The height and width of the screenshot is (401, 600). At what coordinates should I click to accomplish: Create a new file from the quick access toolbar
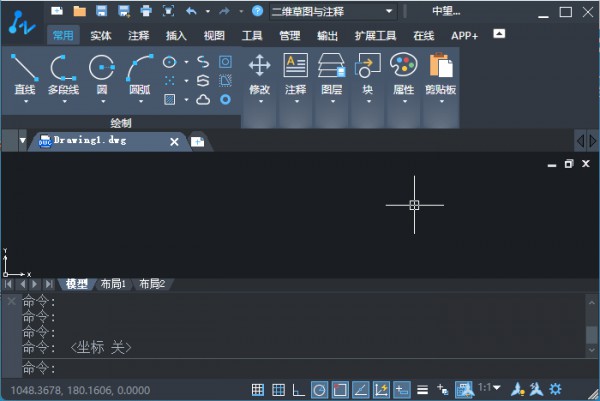click(x=57, y=11)
